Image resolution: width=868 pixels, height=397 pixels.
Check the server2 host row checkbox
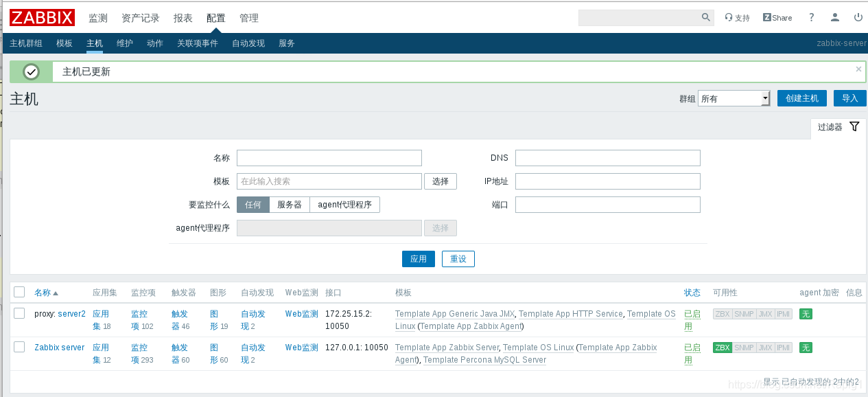coord(19,313)
